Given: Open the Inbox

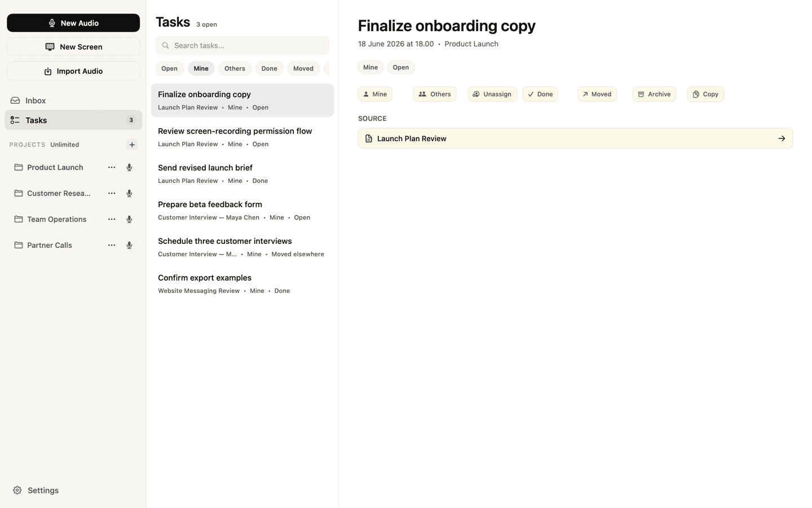Looking at the screenshot, I should pos(73,100).
